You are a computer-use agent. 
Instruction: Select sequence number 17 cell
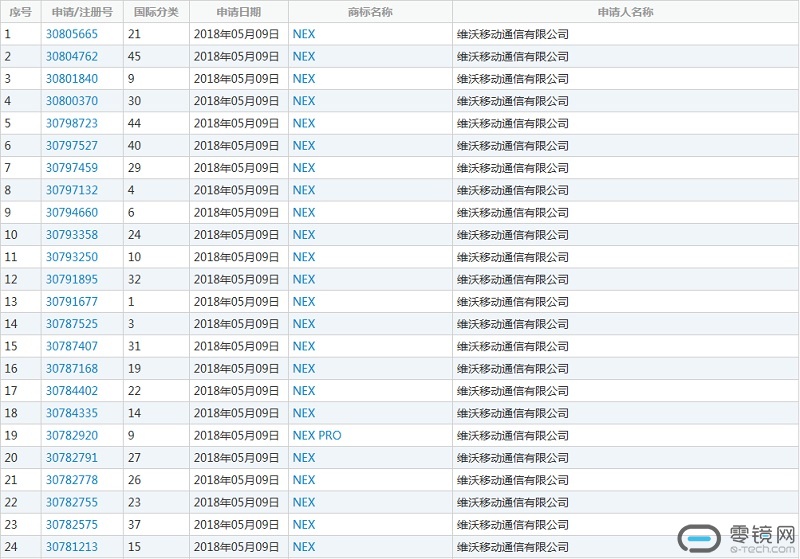pyautogui.click(x=20, y=391)
